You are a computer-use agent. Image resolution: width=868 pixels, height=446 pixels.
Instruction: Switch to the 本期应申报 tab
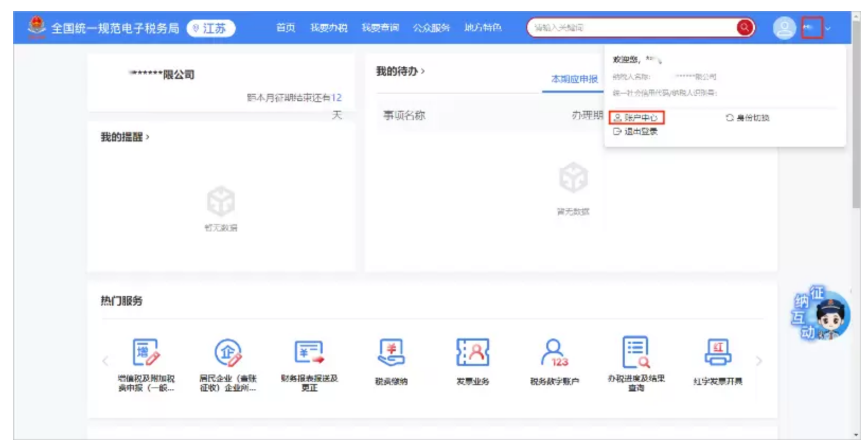click(574, 79)
